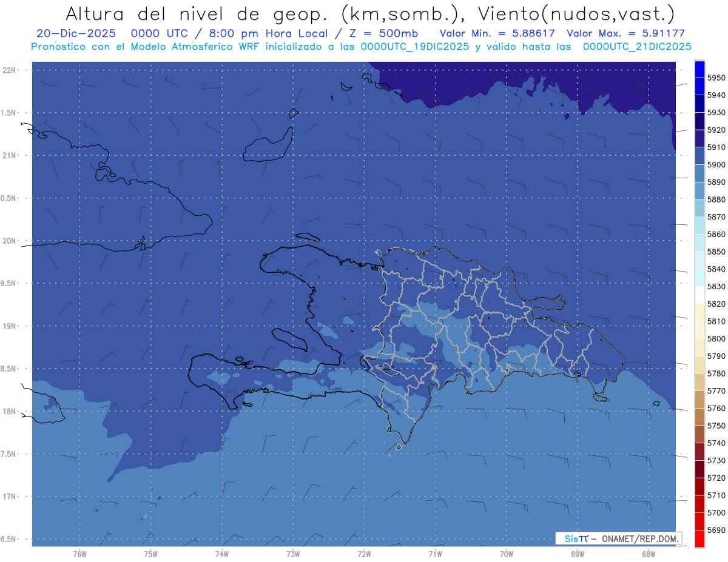Click the 5870 colorbar label
The width and height of the screenshot is (728, 562).
click(716, 216)
